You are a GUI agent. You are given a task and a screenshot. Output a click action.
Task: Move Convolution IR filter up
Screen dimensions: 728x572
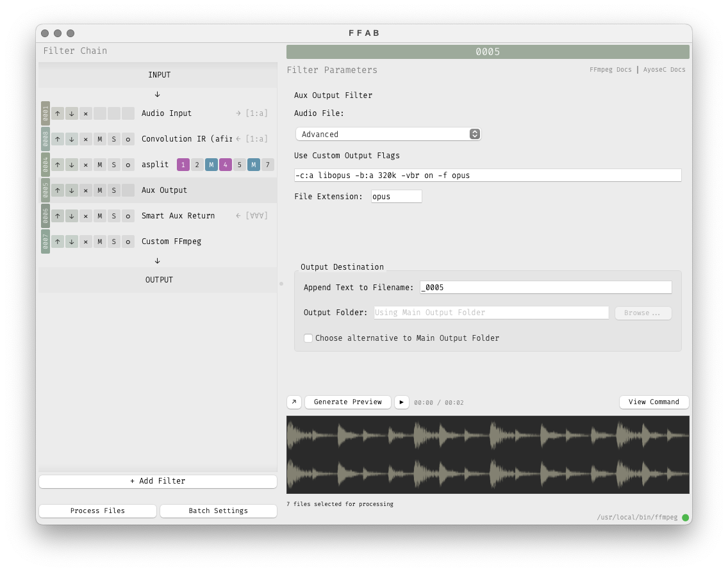click(58, 139)
